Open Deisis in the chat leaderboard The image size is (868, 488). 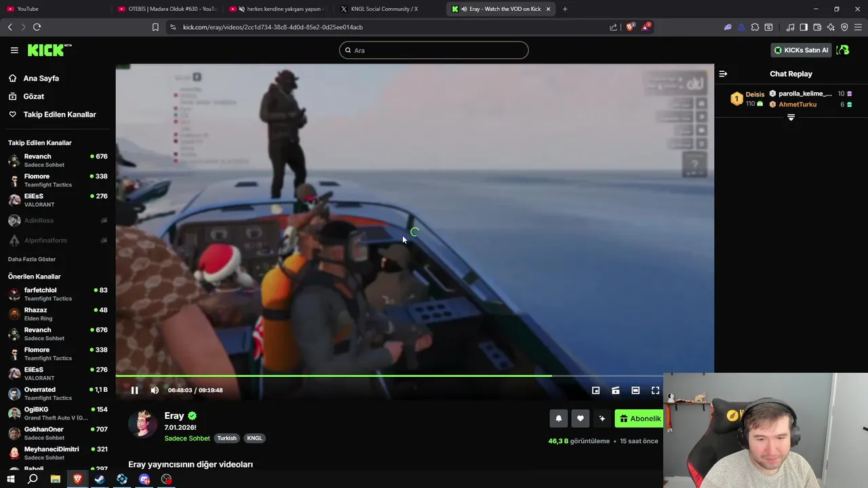coord(755,94)
